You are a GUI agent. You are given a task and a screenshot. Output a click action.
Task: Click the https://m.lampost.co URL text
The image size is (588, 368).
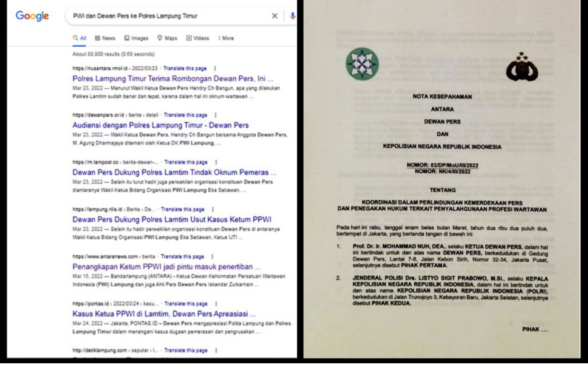96,162
